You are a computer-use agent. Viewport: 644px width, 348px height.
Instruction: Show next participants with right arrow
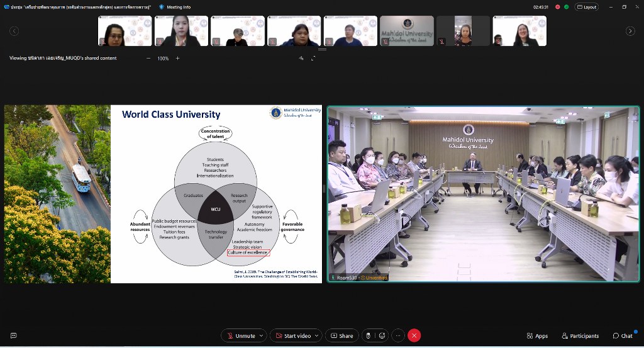click(x=630, y=31)
